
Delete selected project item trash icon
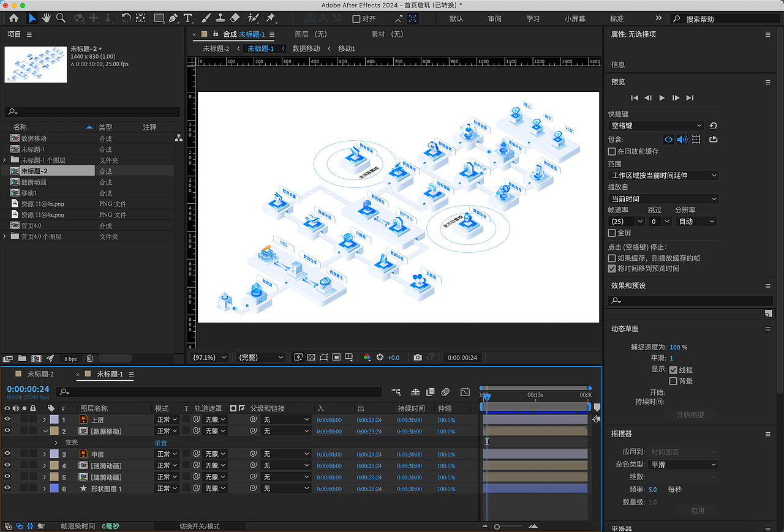pyautogui.click(x=90, y=359)
